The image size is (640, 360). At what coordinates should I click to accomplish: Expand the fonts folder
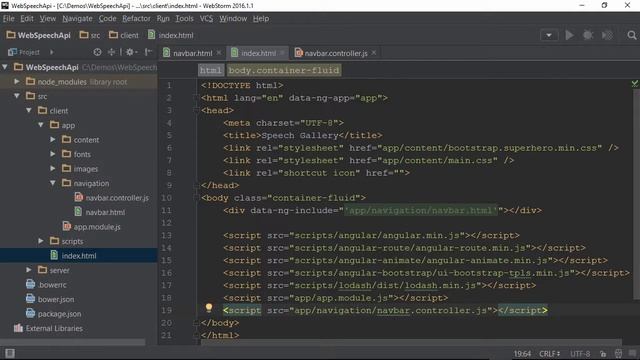pos(53,154)
